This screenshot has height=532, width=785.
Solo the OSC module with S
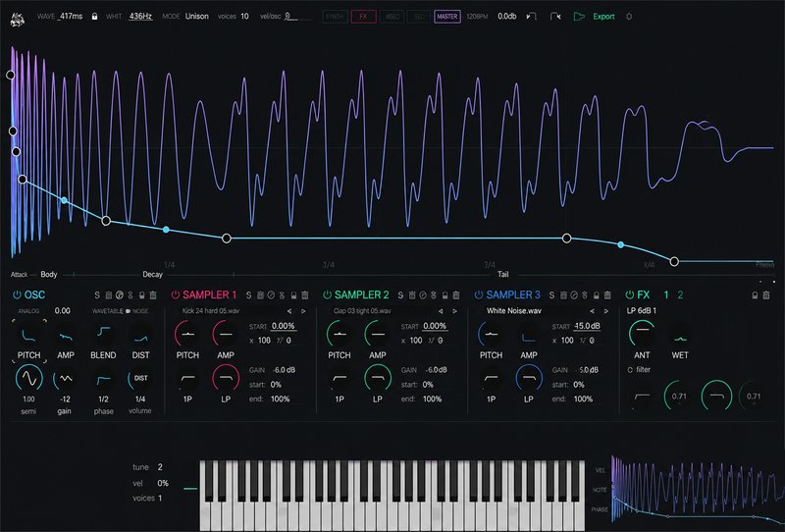(x=97, y=295)
